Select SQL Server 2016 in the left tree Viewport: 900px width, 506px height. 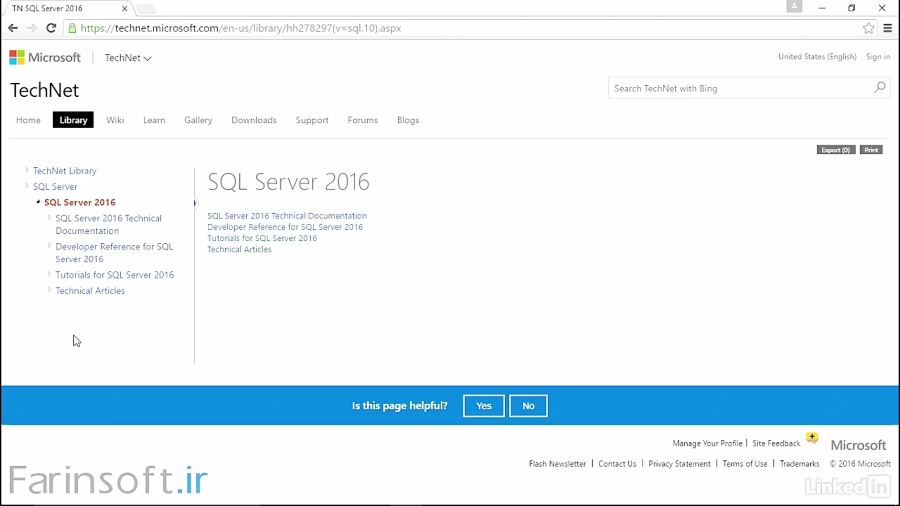80,202
